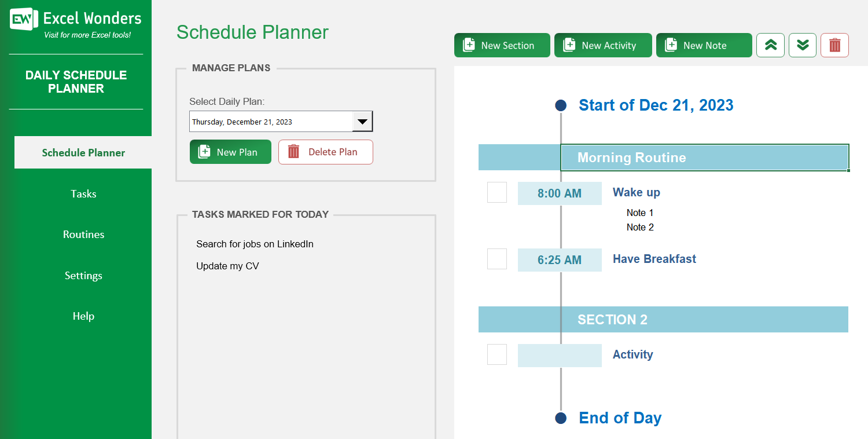
Task: Select the 8:00 AM time field
Action: point(560,193)
